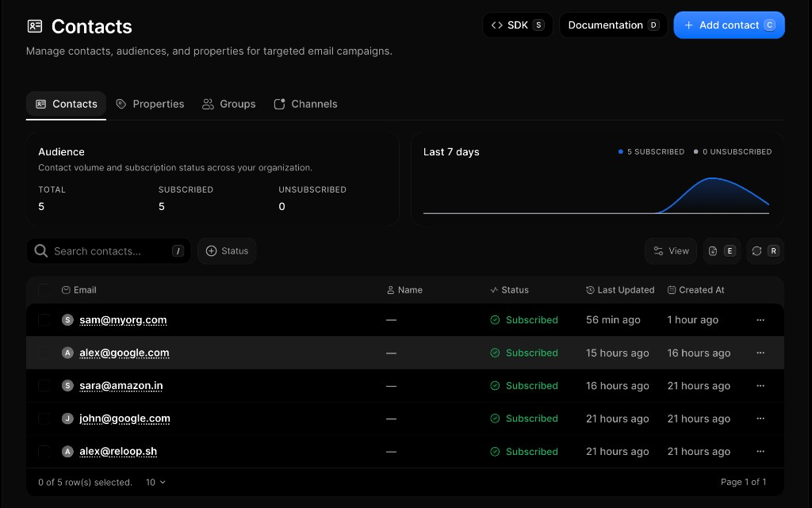
Task: Click the '0 of 5 row(s) selected' text
Action: [85, 482]
